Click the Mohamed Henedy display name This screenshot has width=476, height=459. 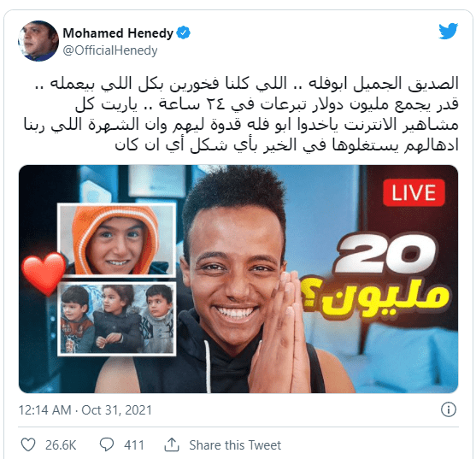click(x=118, y=33)
